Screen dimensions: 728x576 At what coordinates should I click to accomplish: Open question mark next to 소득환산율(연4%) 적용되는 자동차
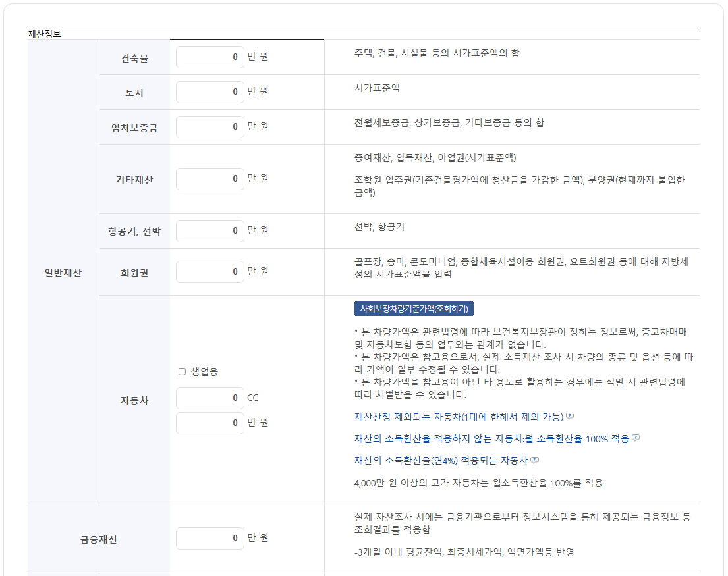(x=534, y=461)
